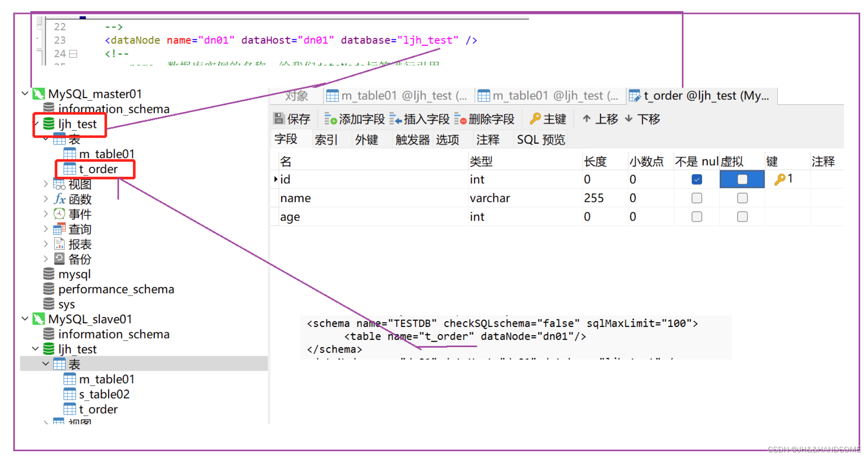Uncheck Not Null for the id field
This screenshot has width=868, height=457.
(697, 179)
